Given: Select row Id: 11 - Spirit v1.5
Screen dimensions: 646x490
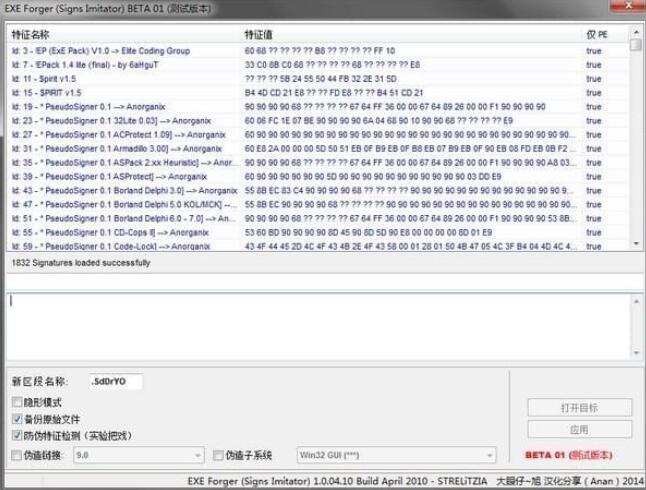Looking at the screenshot, I should 318,79.
